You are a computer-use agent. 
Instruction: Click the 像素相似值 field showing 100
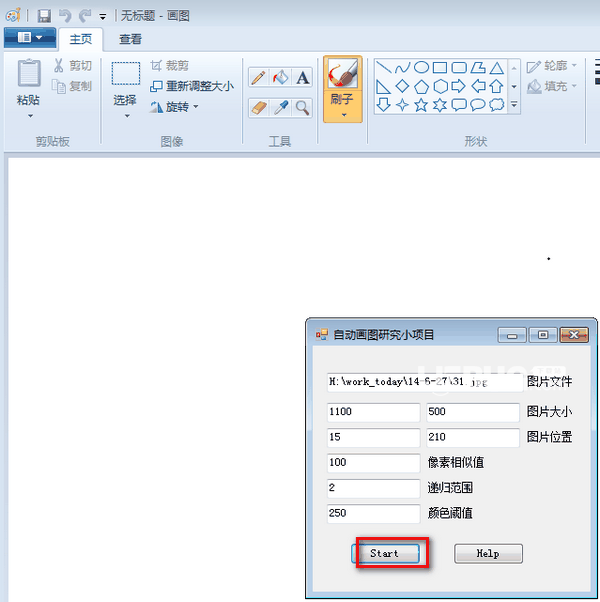[374, 463]
